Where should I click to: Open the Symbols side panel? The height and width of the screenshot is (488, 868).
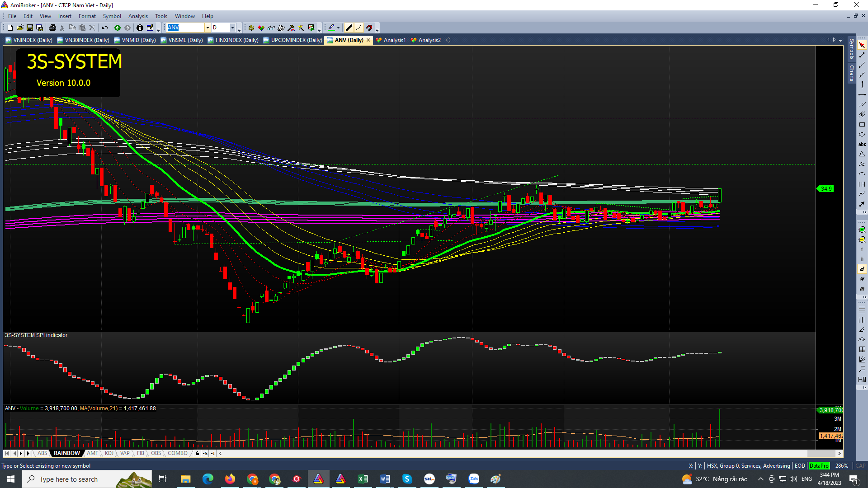coord(852,49)
